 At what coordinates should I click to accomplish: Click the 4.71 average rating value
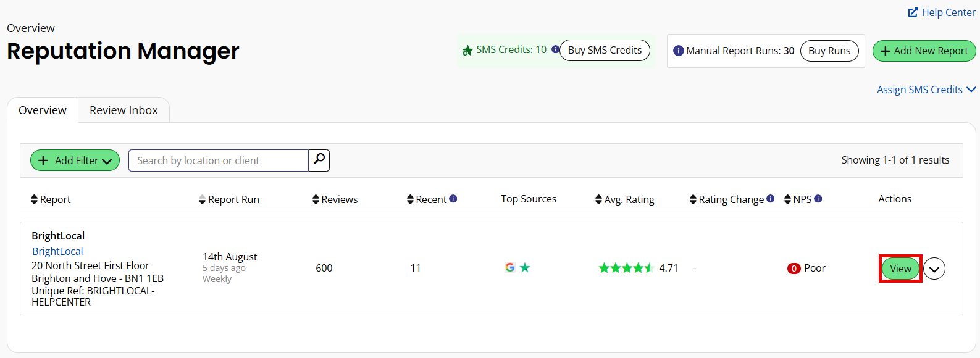(x=669, y=268)
